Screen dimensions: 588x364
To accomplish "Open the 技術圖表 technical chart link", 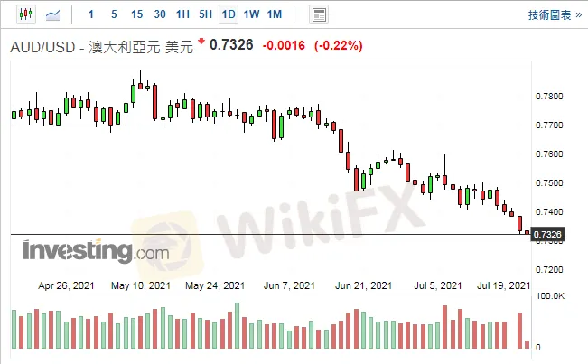I will (555, 15).
